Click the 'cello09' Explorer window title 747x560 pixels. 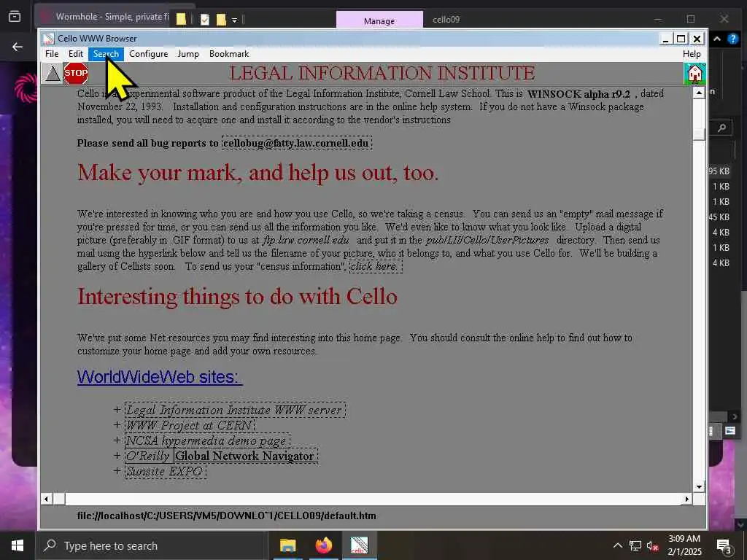(x=446, y=20)
